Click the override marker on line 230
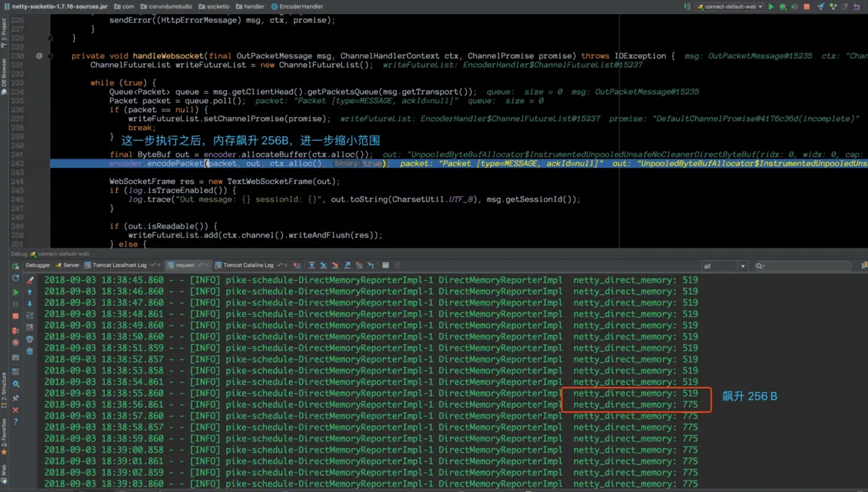This screenshot has width=868, height=492. coord(39,56)
